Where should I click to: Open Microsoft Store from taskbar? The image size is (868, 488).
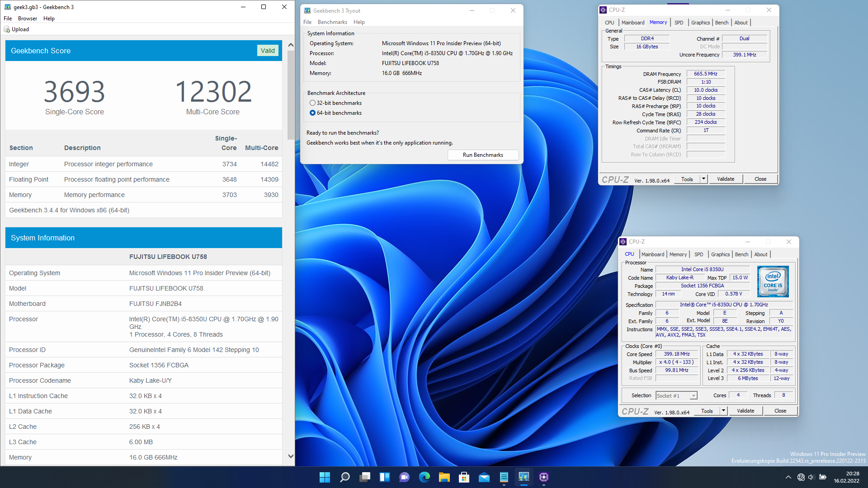pos(464,477)
